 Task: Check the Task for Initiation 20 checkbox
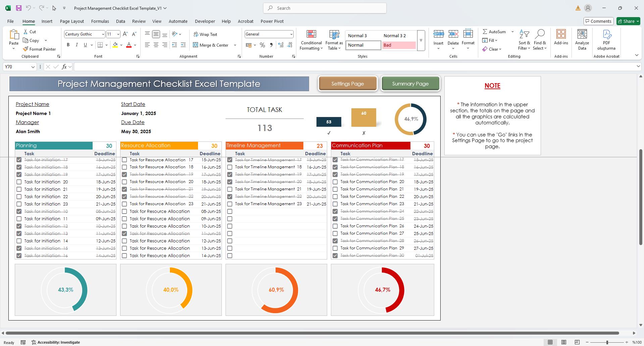click(x=19, y=182)
